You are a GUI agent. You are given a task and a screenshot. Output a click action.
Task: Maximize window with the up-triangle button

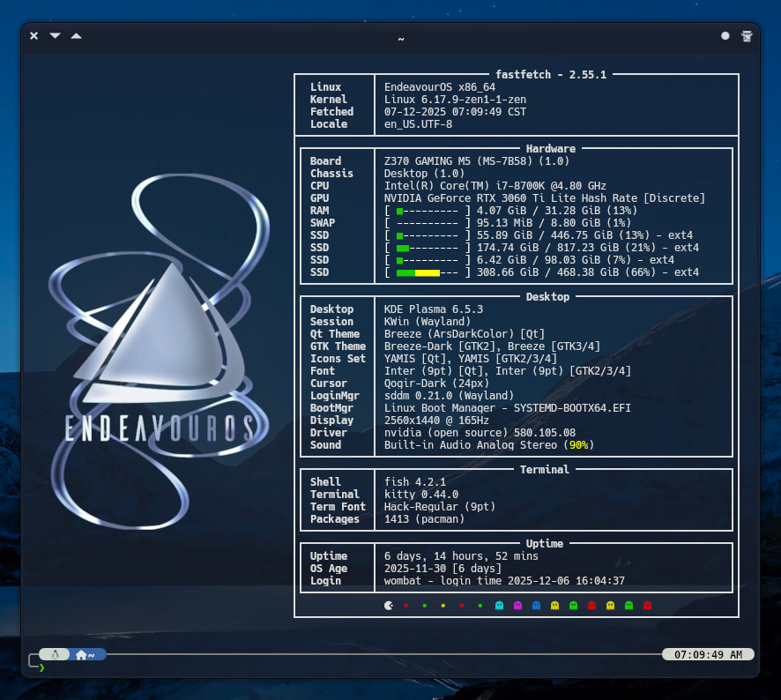coord(76,36)
